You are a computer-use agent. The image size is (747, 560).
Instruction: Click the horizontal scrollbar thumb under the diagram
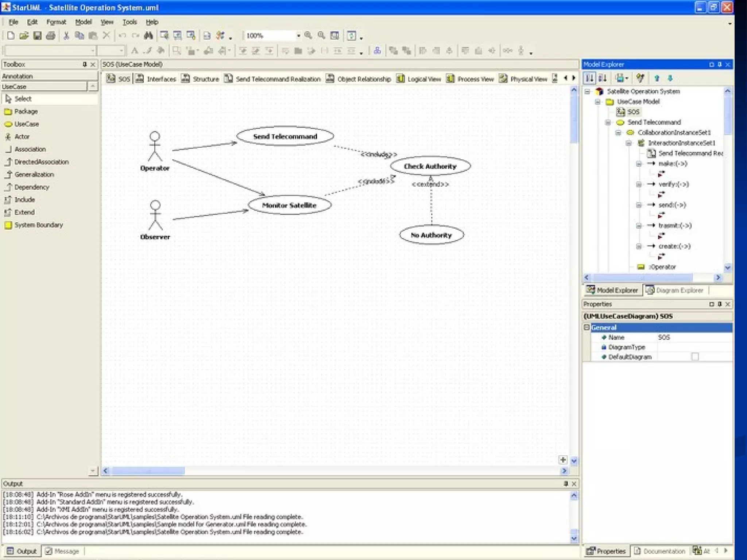coord(148,471)
